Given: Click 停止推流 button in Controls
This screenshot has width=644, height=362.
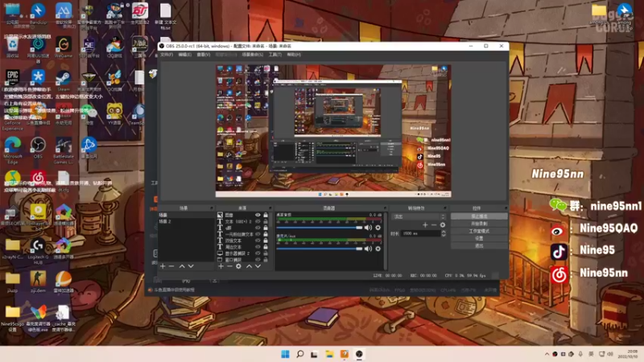Looking at the screenshot, I should (479, 216).
